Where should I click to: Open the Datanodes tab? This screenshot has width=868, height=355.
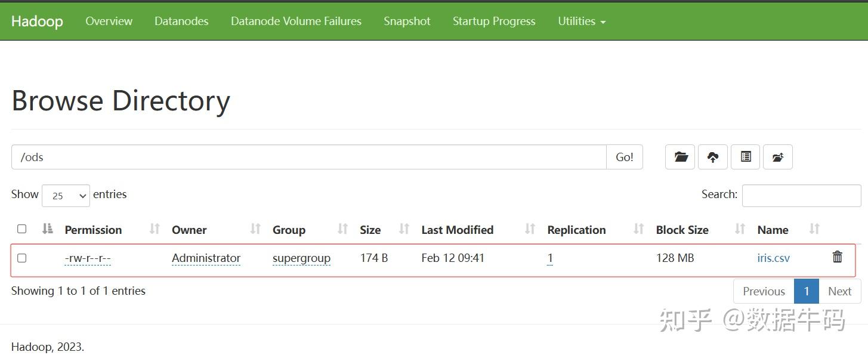pyautogui.click(x=181, y=21)
